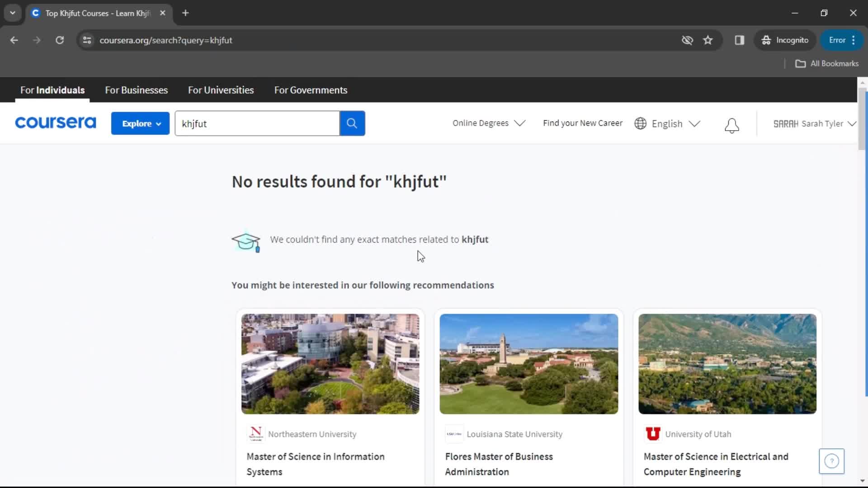This screenshot has width=868, height=488.
Task: Click the Coursera logo icon
Action: point(56,123)
